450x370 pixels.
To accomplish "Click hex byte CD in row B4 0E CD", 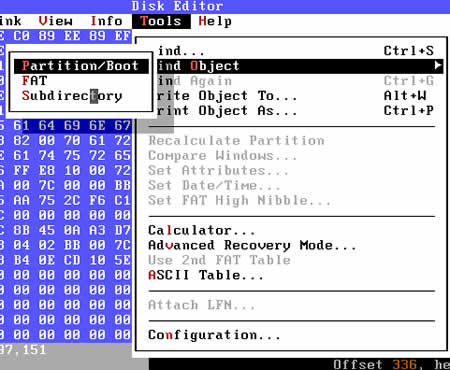I will point(72,260).
